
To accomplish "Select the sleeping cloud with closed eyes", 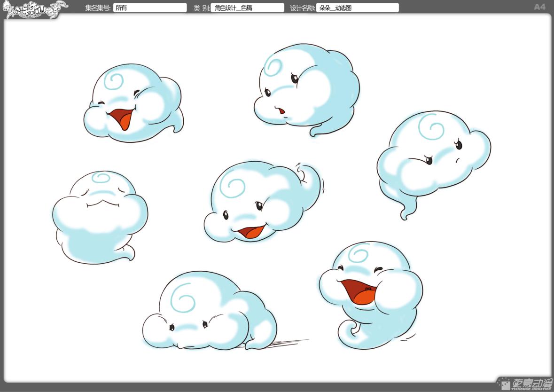I will coord(100,217).
